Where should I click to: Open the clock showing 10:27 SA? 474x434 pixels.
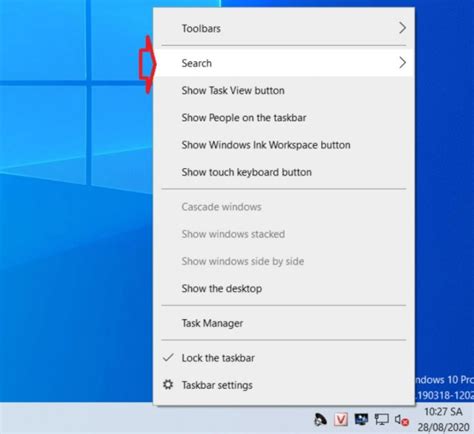tap(443, 412)
